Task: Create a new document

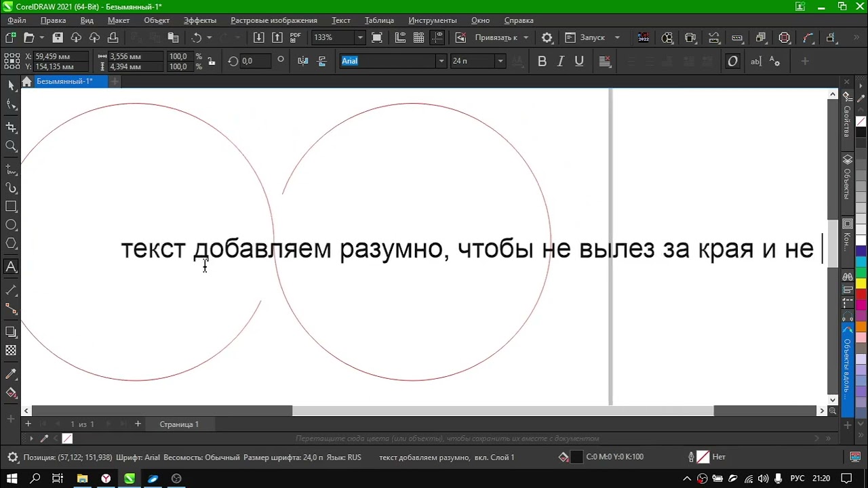Action: point(10,38)
